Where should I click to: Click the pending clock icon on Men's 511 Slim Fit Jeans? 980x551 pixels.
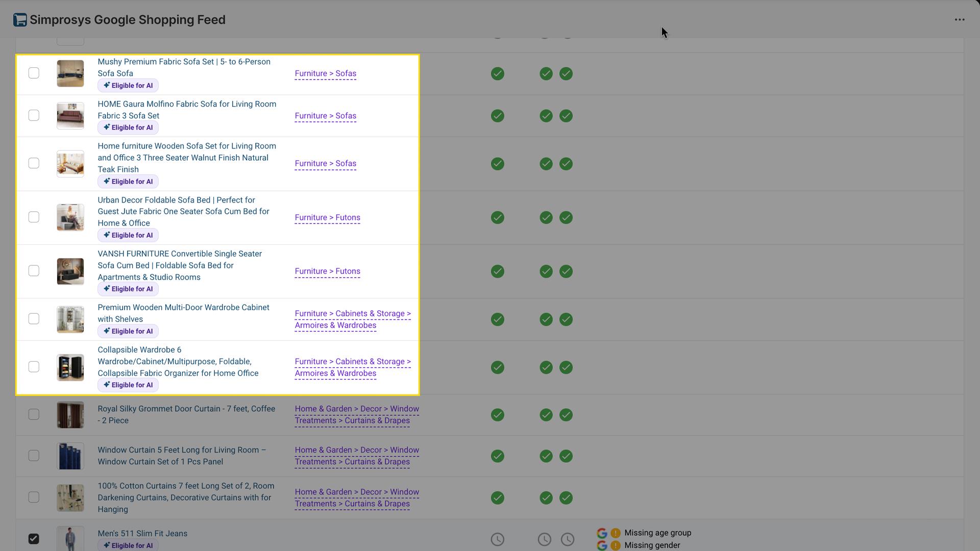tap(498, 539)
